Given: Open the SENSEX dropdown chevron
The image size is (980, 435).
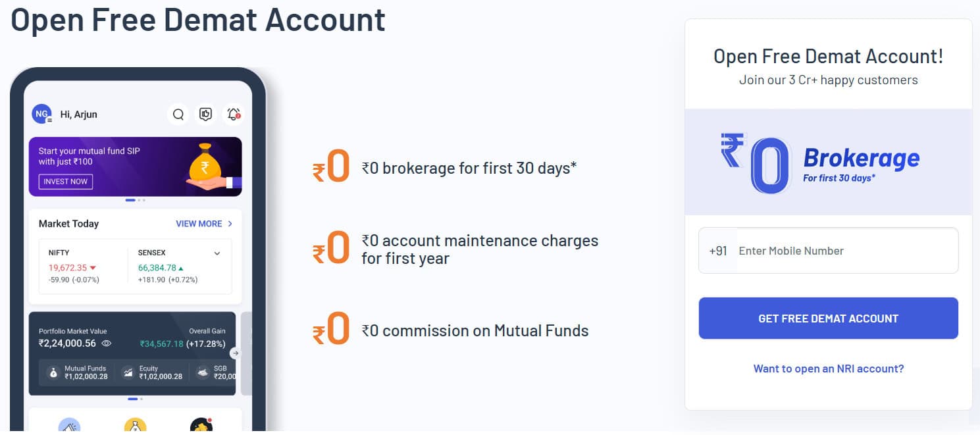Looking at the screenshot, I should (217, 253).
